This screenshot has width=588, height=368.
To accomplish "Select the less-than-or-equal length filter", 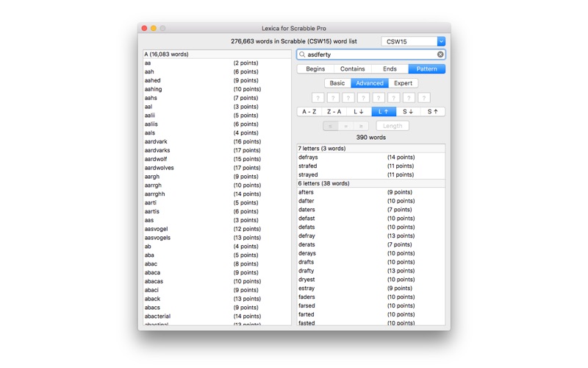I will click(330, 126).
